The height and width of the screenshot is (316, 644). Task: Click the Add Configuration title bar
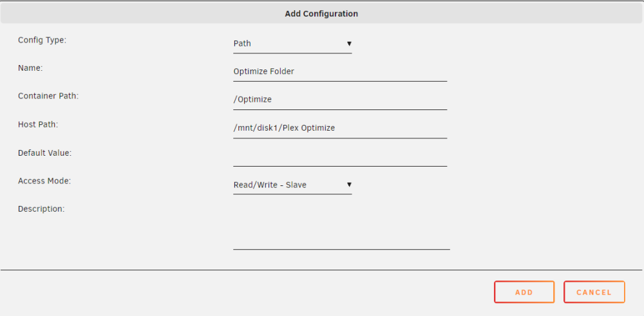pyautogui.click(x=321, y=14)
